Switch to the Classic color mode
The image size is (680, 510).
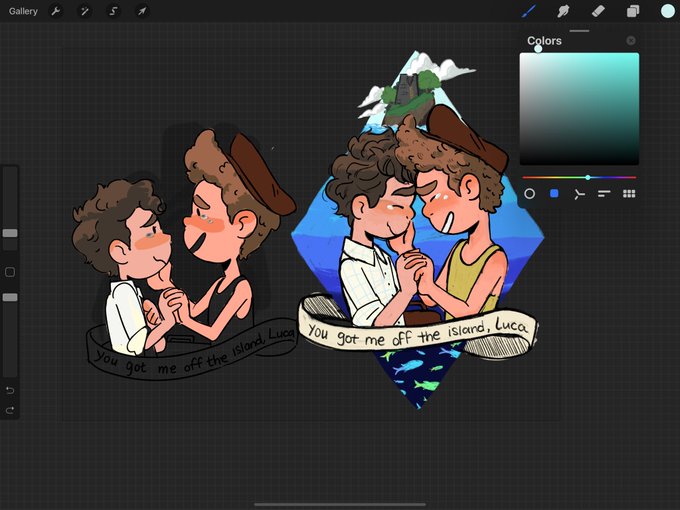[554, 193]
